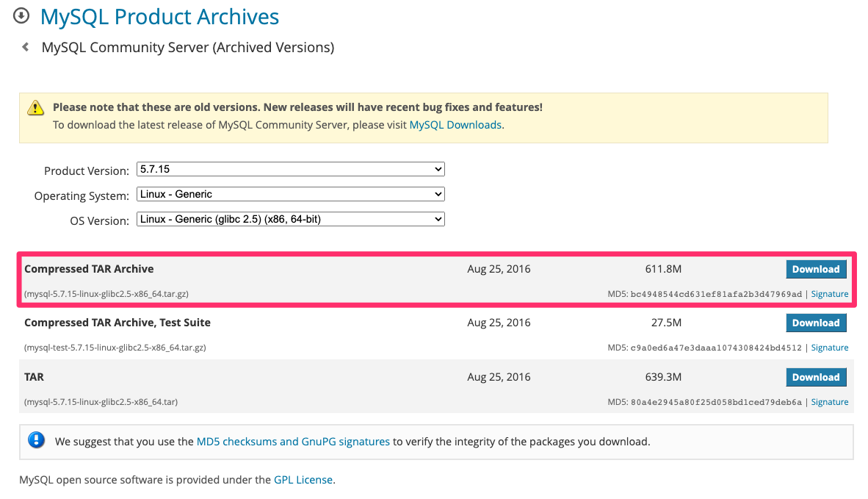868x499 pixels.
Task: Open MD5 checksums and GnuPG signatures link
Action: pos(293,442)
